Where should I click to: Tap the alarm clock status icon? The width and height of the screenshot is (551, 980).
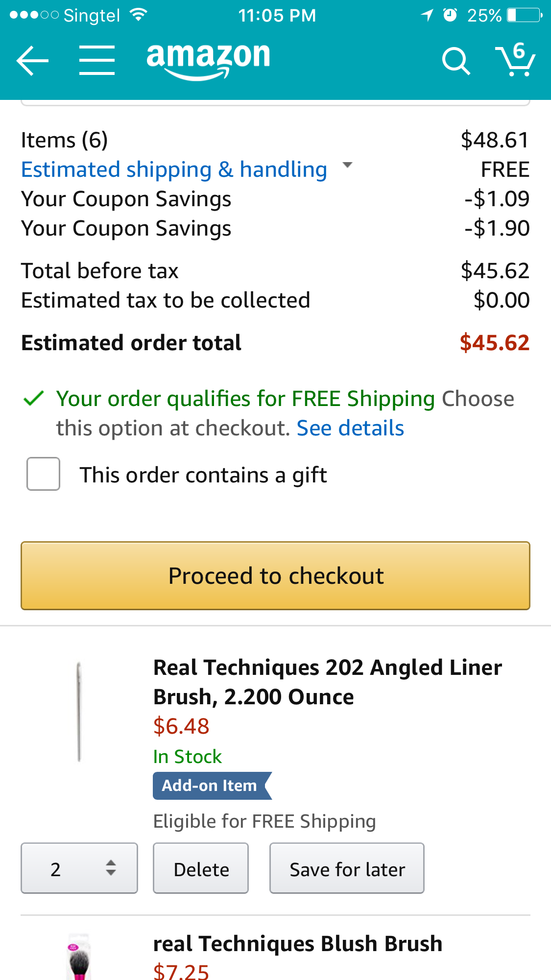coord(450,15)
